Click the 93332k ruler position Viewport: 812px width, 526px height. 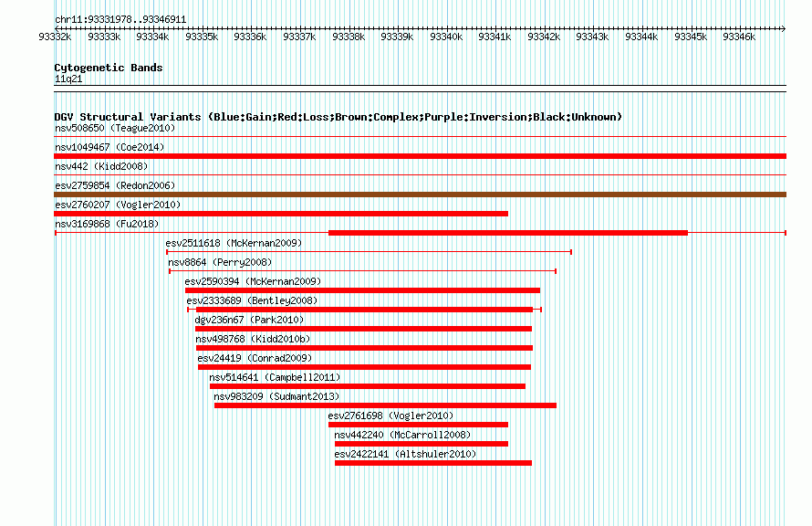coord(55,37)
